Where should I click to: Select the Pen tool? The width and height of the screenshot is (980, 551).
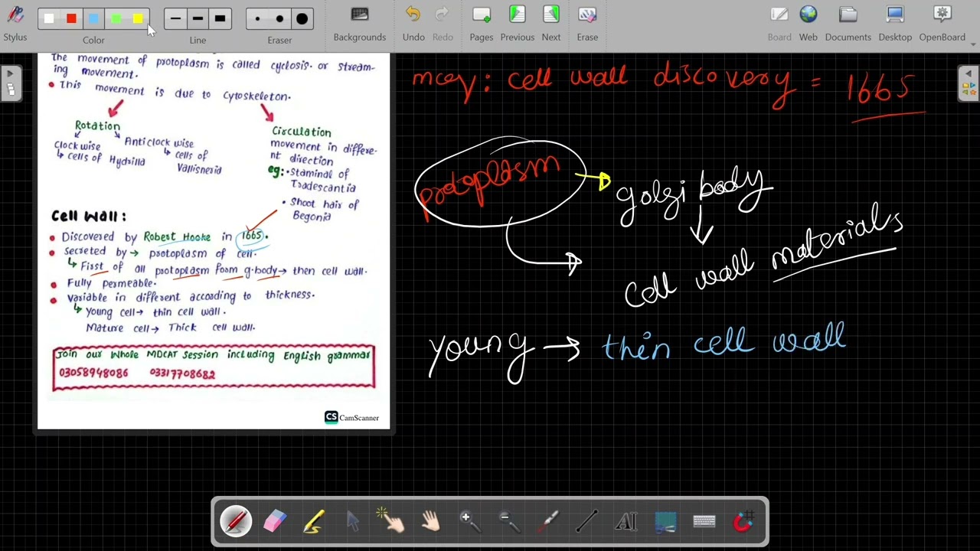(236, 522)
